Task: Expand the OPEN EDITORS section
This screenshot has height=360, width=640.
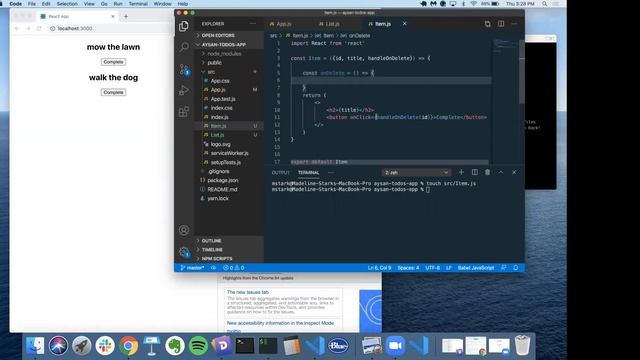Action: coord(229,36)
